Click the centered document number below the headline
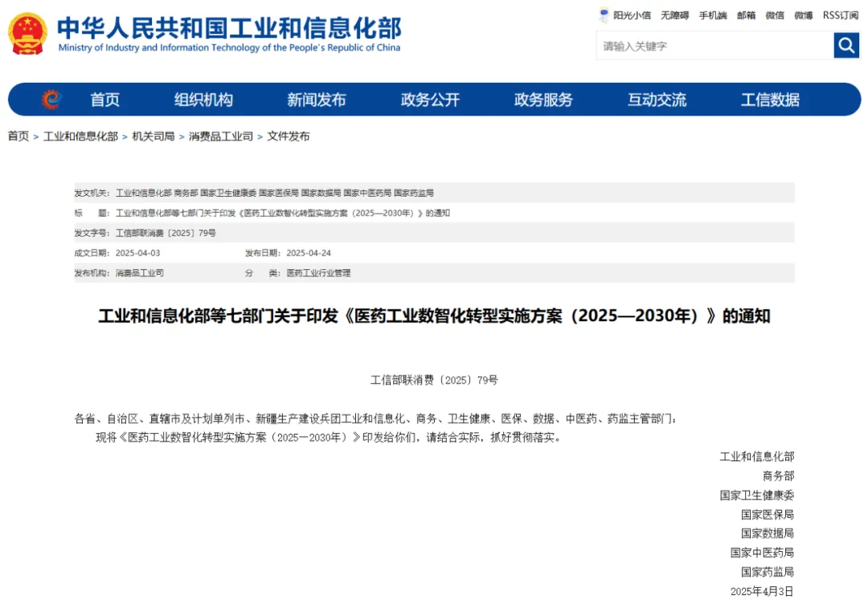Screen dimensions: 868x604 point(435,380)
